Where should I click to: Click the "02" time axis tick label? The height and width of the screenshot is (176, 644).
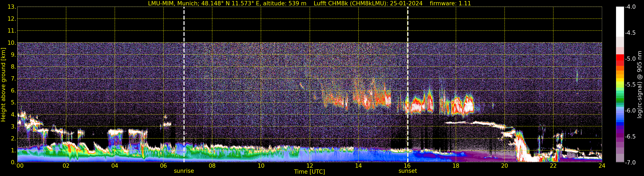(66, 166)
